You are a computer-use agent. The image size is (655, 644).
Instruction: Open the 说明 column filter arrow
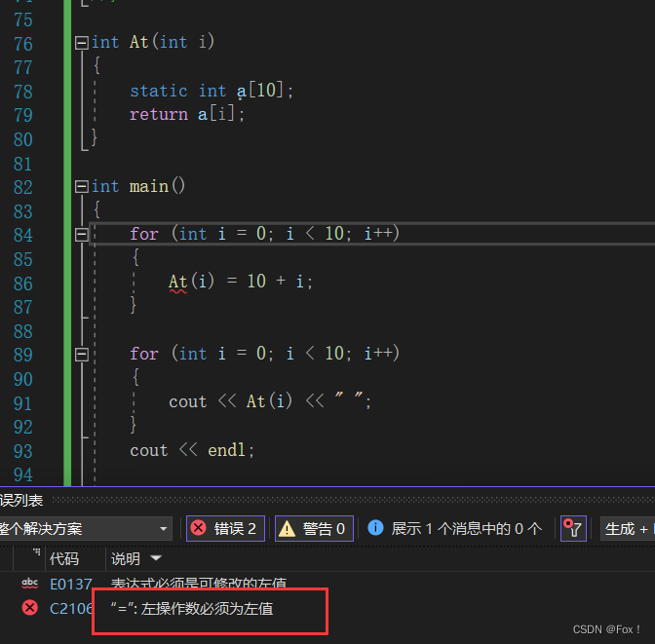(x=156, y=558)
